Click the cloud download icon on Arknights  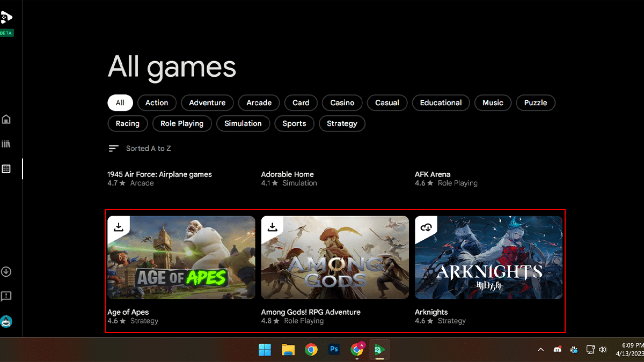tap(426, 227)
